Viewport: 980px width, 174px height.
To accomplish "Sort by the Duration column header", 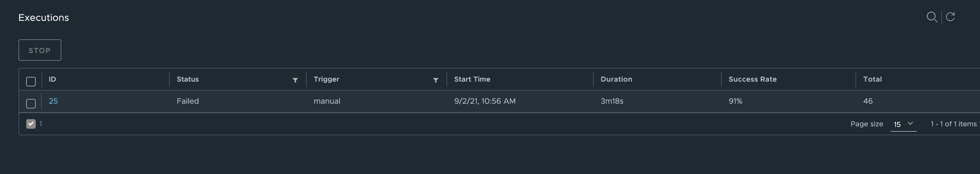I will (x=616, y=79).
